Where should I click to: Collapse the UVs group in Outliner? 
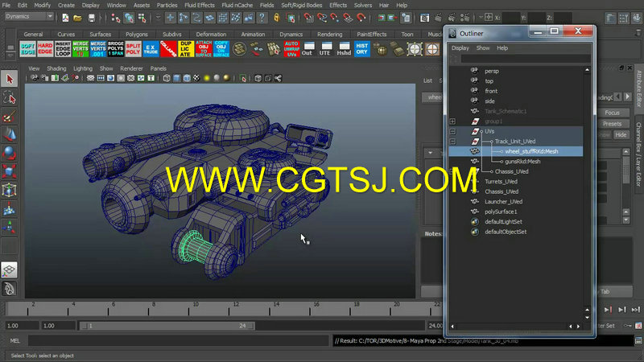[452, 131]
